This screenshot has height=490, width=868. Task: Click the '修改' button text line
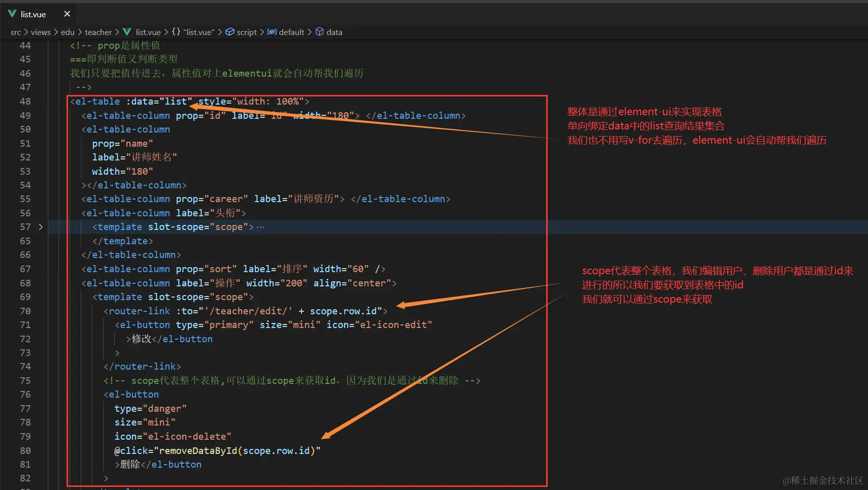point(170,339)
